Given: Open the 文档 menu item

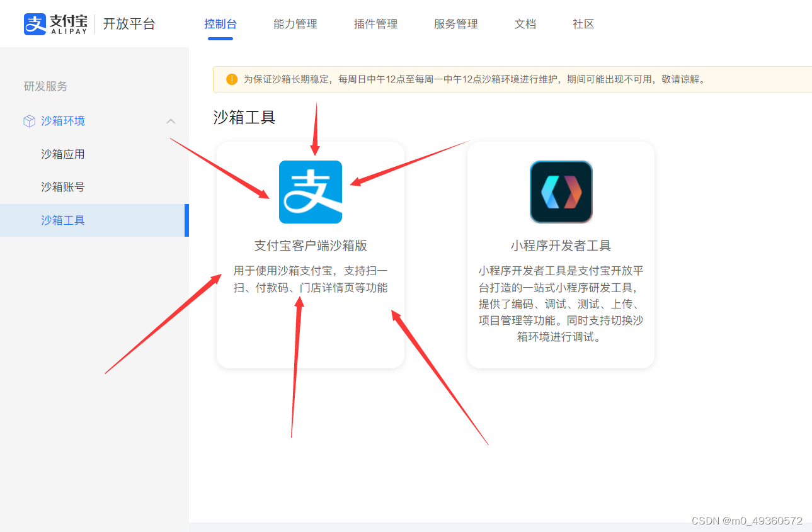Looking at the screenshot, I should point(525,24).
